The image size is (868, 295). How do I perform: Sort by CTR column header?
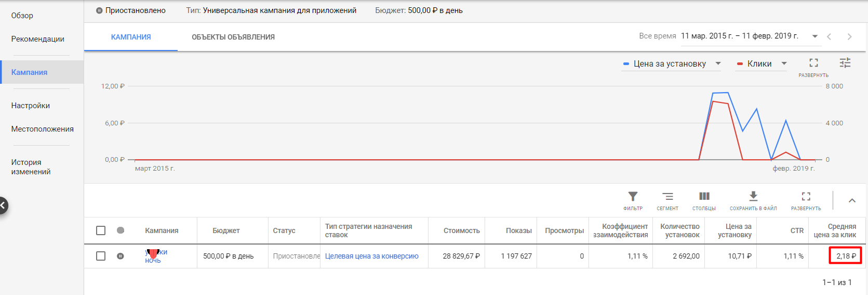click(x=797, y=230)
